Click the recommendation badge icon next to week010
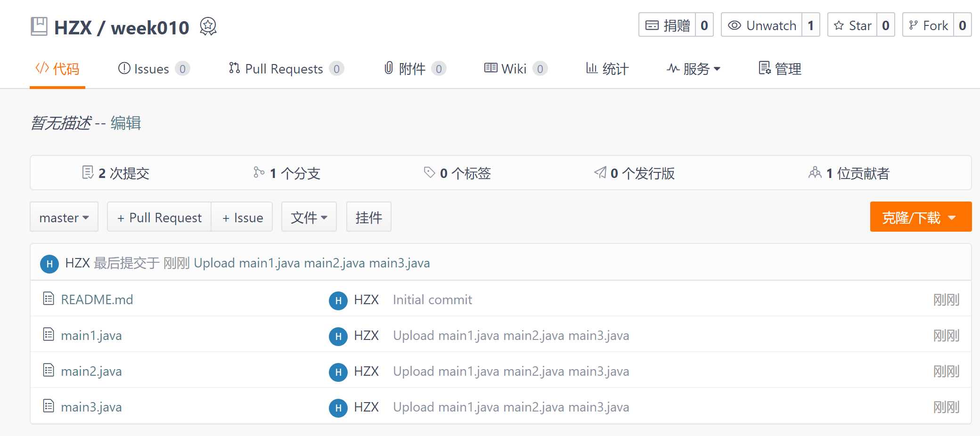The width and height of the screenshot is (980, 436). pos(208,26)
